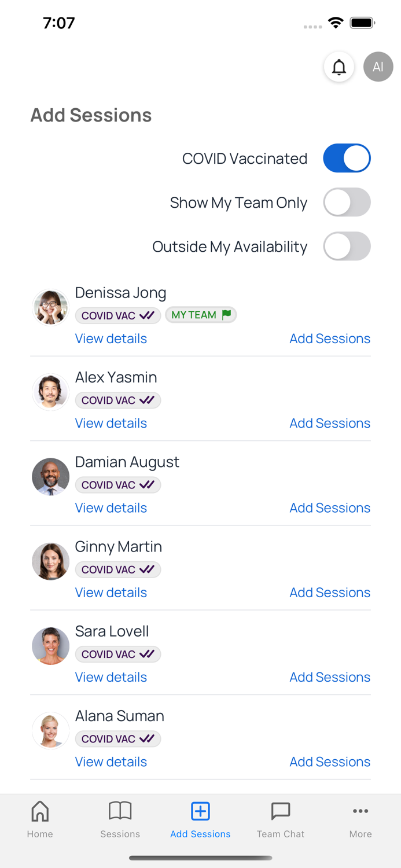Select the Add Sessions plus icon tab
This screenshot has width=401, height=868.
(x=200, y=819)
